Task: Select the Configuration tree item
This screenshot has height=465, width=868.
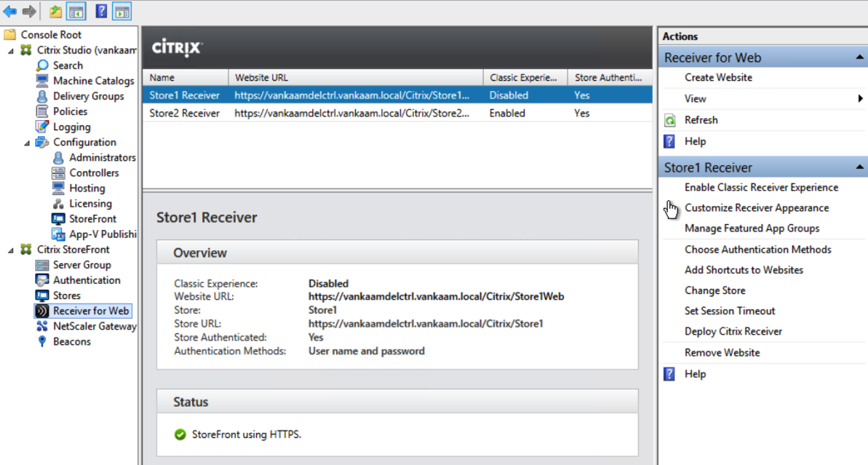Action: point(84,143)
